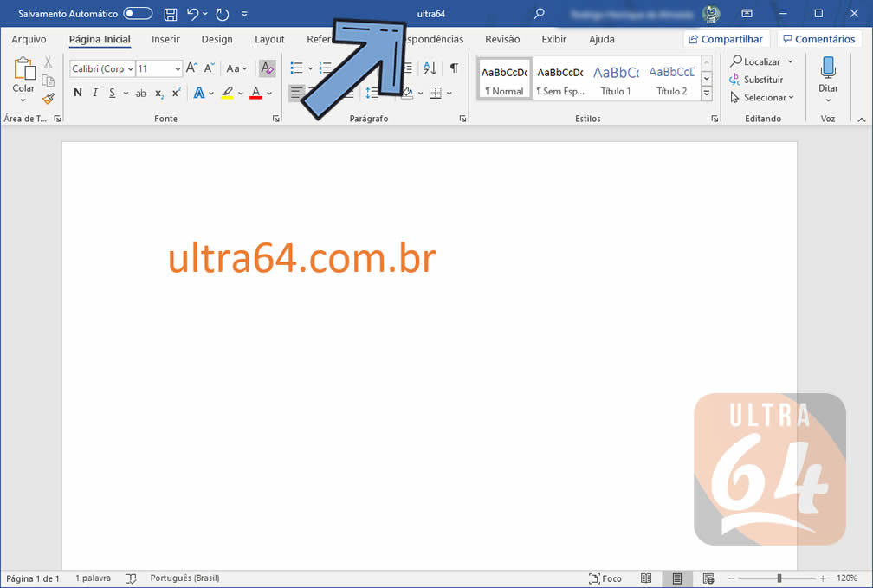Apply subscript formatting
Viewport: 873px width, 588px height.
point(159,94)
